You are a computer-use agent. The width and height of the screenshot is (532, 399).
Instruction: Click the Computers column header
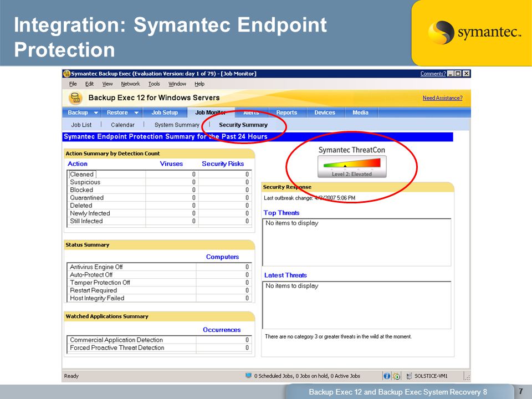pos(223,257)
